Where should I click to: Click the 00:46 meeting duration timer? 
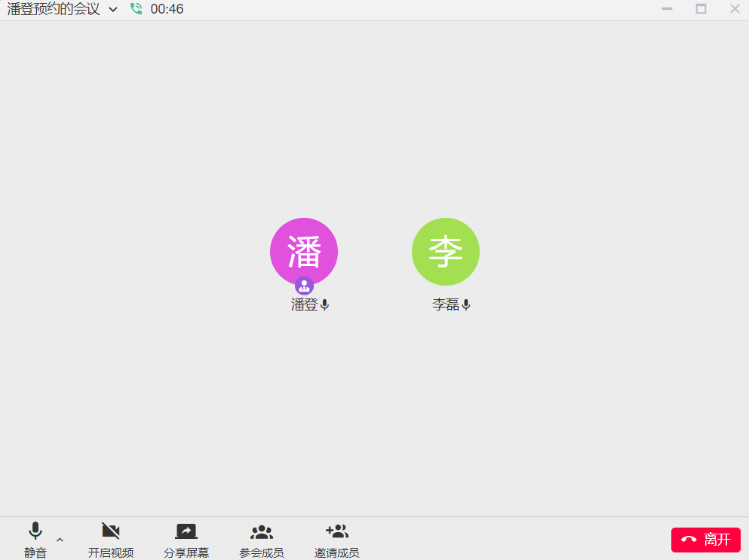167,9
